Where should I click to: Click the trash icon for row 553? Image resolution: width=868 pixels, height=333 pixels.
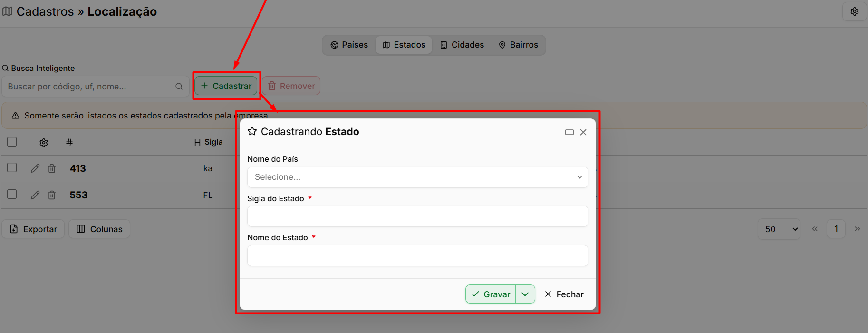[x=52, y=195]
